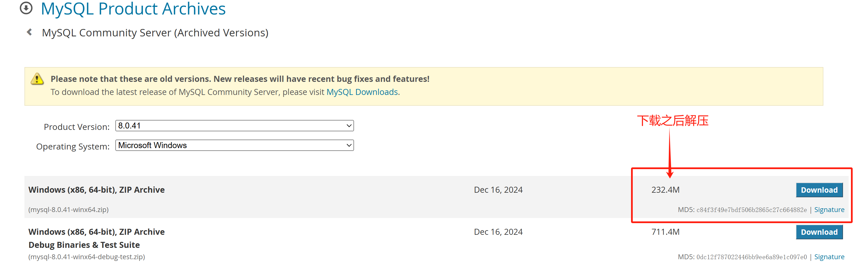Click the download circle icon beside page title

26,8
